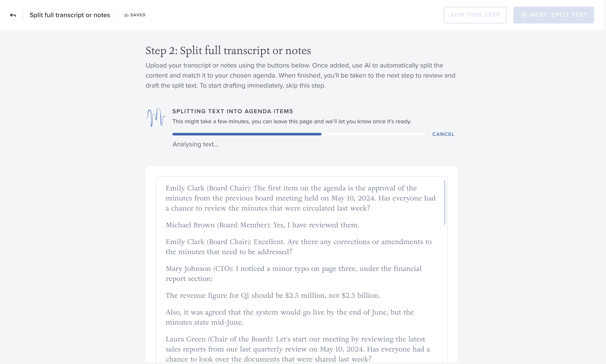Click the Mary Johnson CTO paragraph
The height and width of the screenshot is (364, 606).
tap(293, 273)
